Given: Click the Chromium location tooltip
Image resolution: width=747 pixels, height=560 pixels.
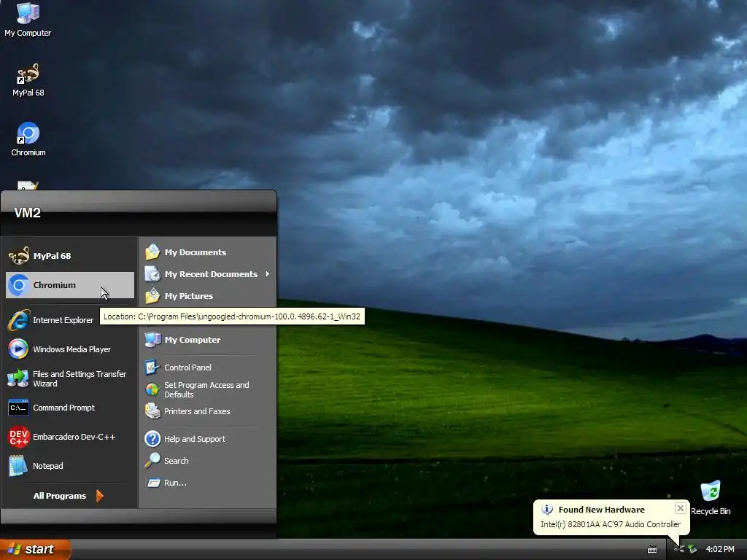Looking at the screenshot, I should pyautogui.click(x=232, y=316).
